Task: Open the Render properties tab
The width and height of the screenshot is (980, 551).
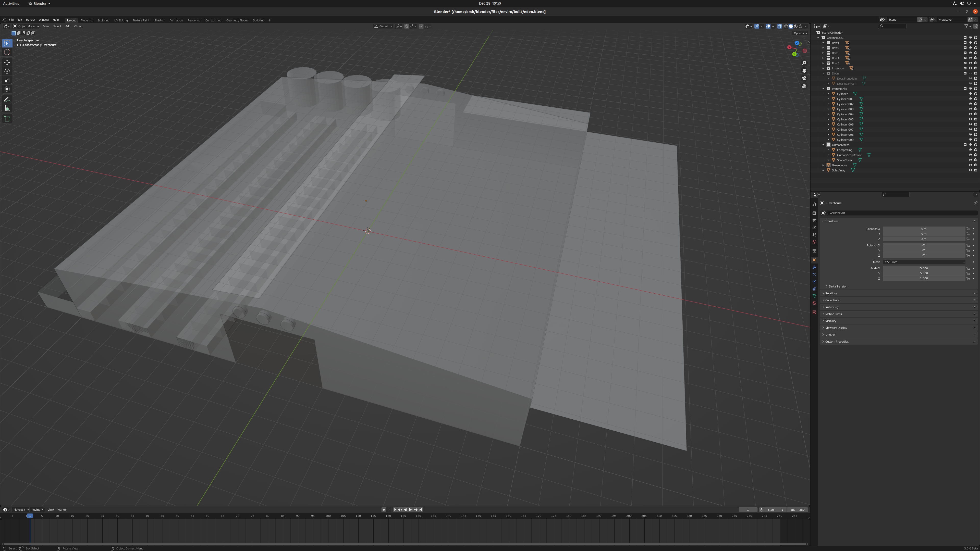Action: tap(814, 213)
